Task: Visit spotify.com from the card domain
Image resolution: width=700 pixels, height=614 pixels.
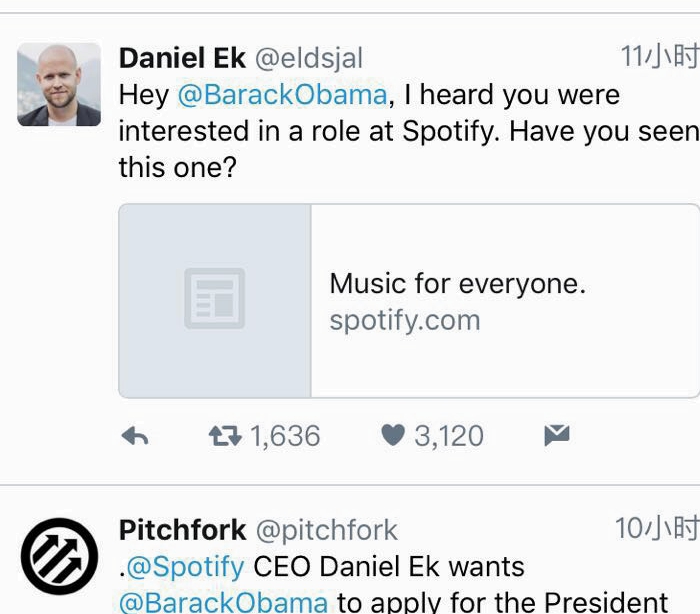Action: point(404,320)
